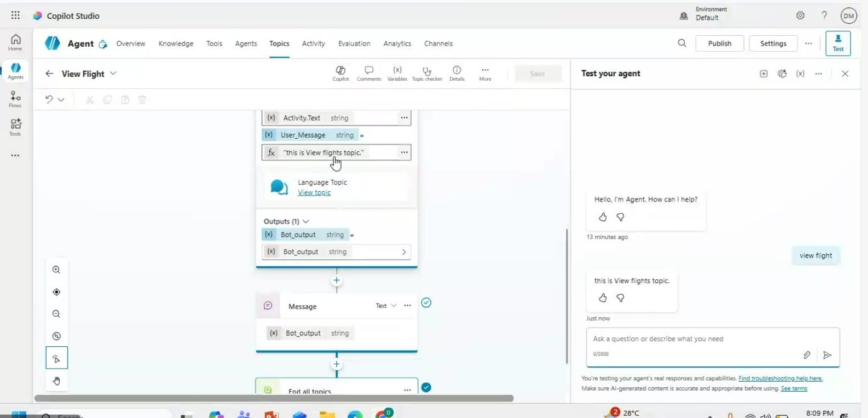Screen dimensions: 868x418
Task: Open Variables in the topic toolbar
Action: (397, 73)
